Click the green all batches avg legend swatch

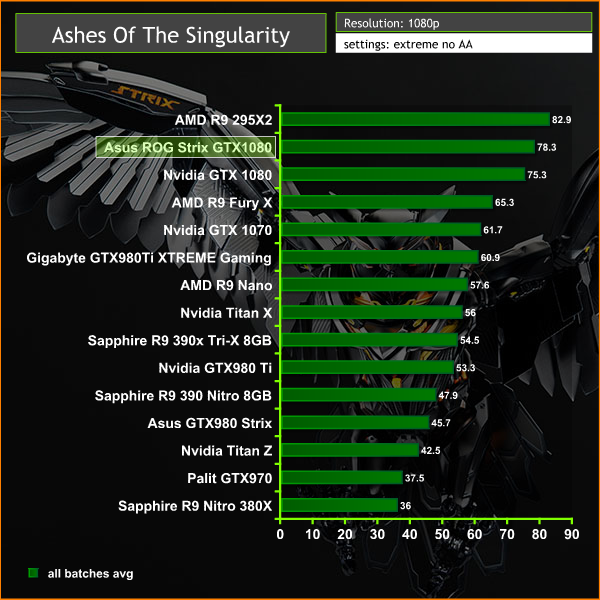(x=33, y=573)
